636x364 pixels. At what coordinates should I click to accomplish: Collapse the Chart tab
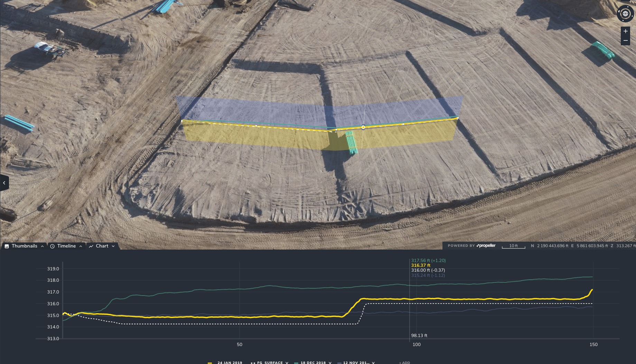point(102,246)
